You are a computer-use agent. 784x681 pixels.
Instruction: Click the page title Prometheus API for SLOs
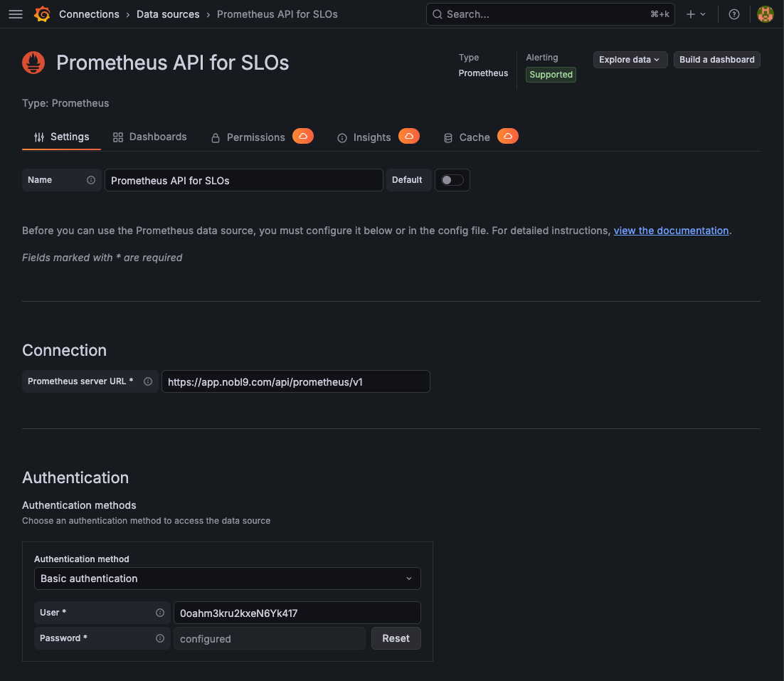[172, 63]
